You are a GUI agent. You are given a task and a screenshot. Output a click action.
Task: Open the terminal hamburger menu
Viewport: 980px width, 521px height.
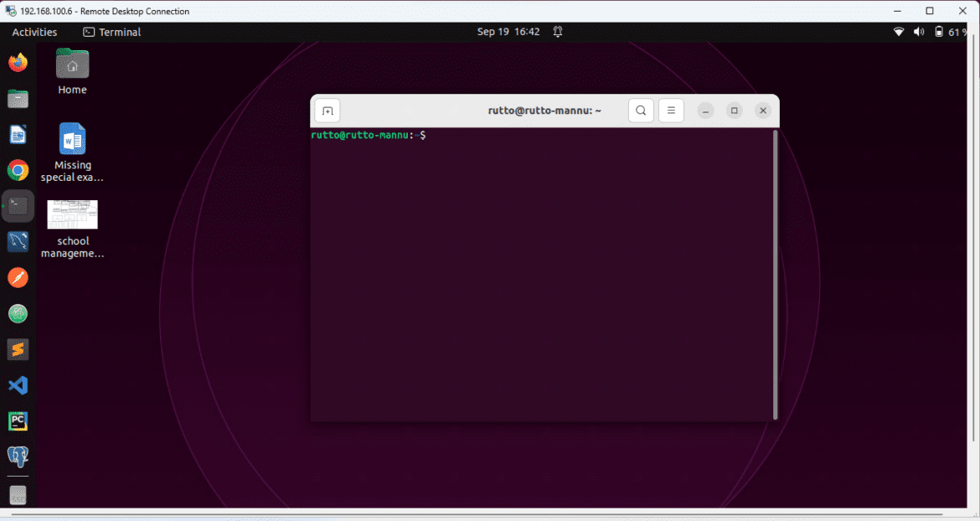tap(670, 110)
